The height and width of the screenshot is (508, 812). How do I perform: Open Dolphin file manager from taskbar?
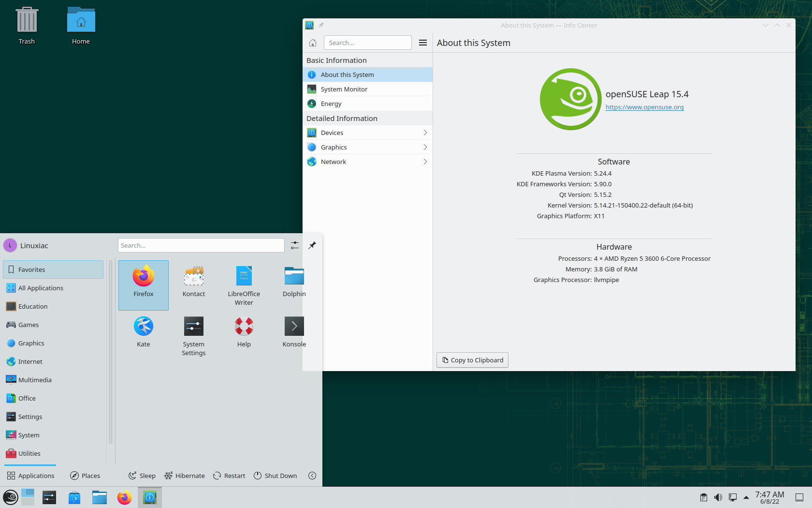pos(100,497)
